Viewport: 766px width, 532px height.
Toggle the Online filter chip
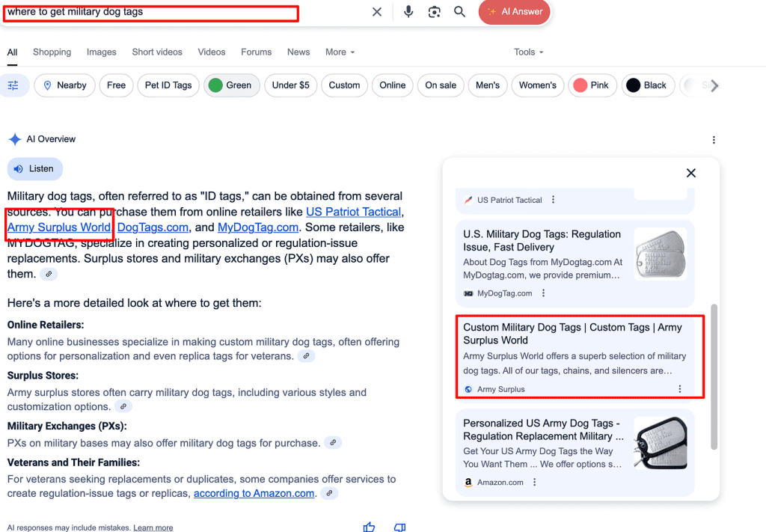click(392, 85)
